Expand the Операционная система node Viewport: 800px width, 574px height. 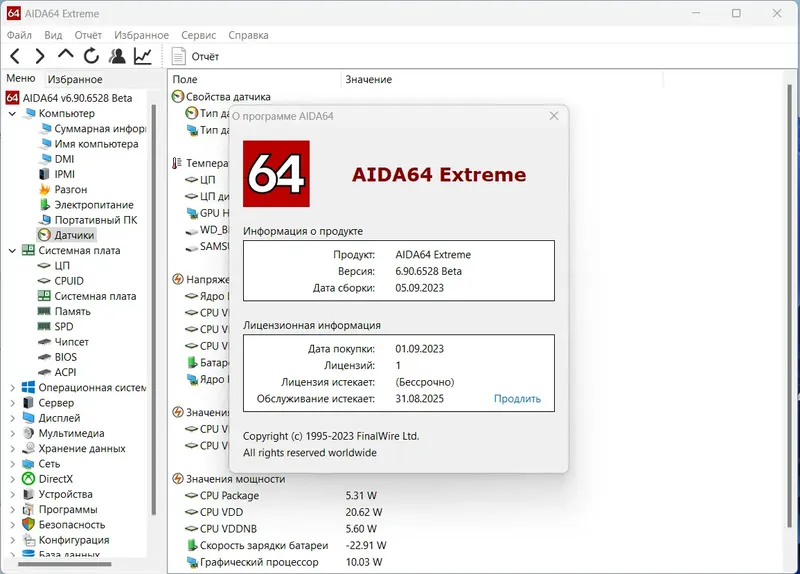tap(12, 388)
